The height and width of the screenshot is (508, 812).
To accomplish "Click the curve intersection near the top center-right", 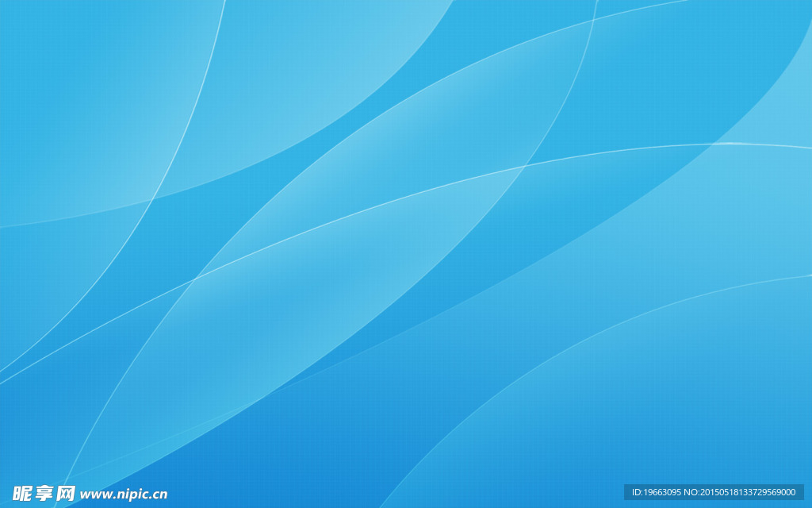I will (594, 20).
